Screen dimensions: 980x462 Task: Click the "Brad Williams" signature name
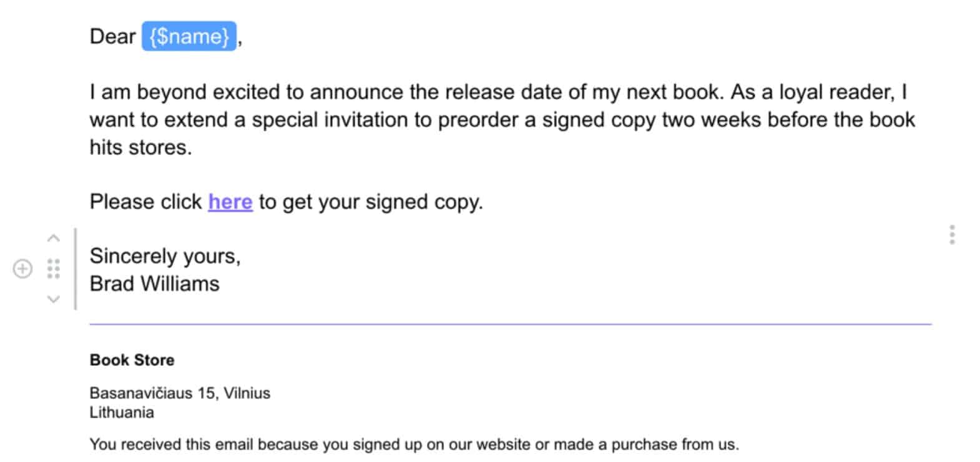154,283
